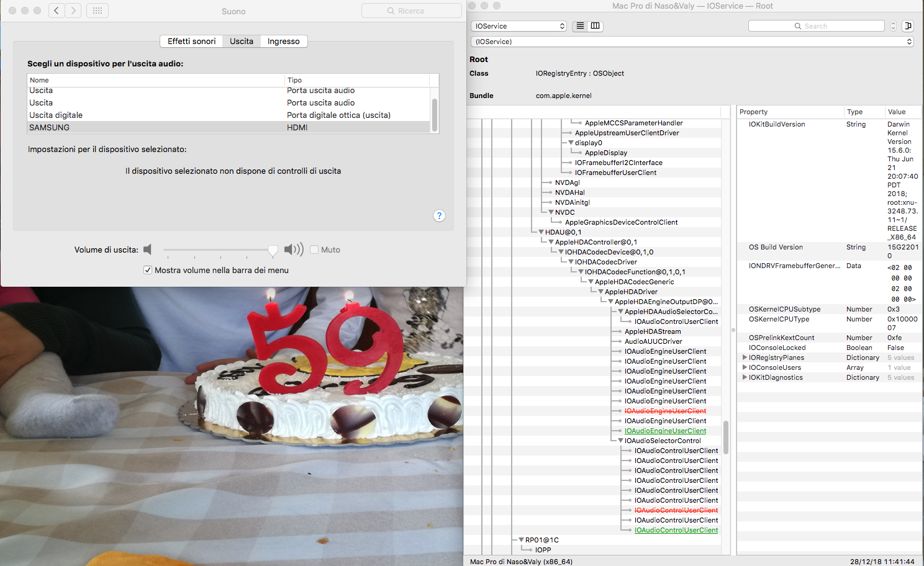The height and width of the screenshot is (566, 924).
Task: Switch to the column view icon
Action: coord(595,26)
